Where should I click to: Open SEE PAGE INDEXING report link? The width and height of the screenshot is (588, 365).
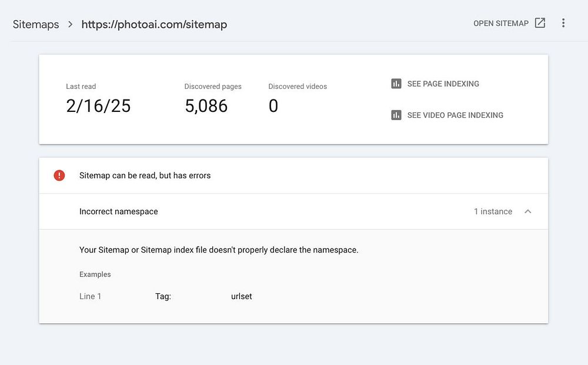point(443,84)
